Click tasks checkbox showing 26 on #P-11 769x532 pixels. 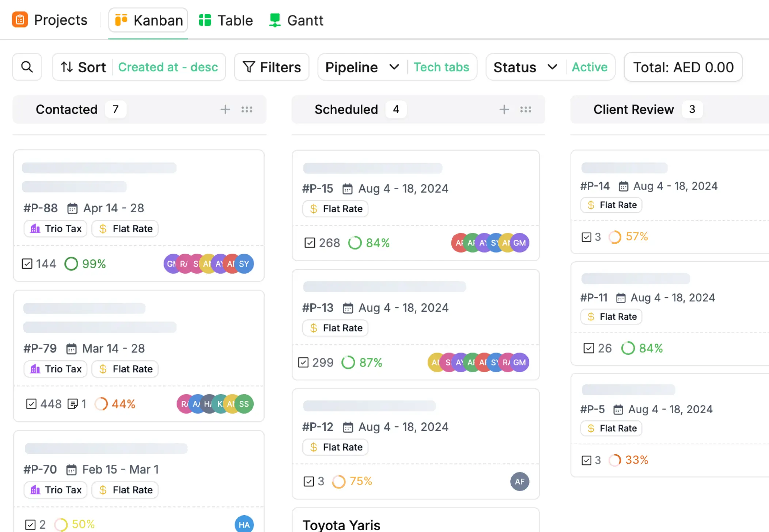click(588, 348)
